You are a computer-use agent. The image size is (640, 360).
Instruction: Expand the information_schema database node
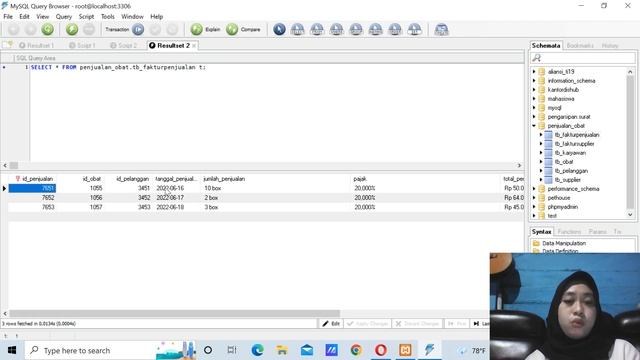(534, 80)
